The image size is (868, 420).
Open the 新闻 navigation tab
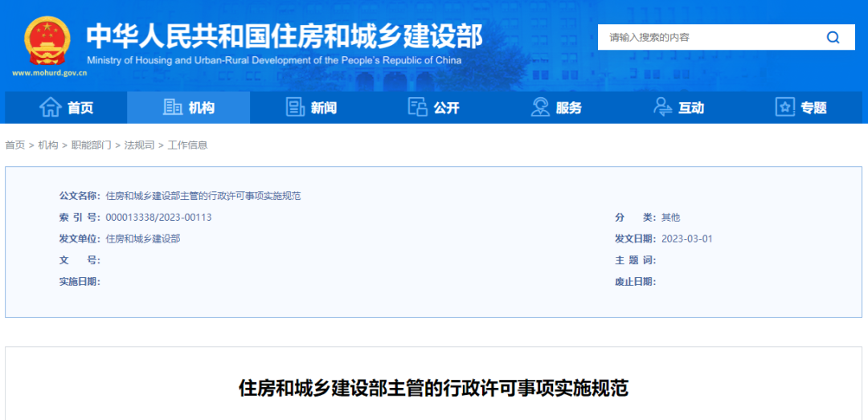pos(311,108)
